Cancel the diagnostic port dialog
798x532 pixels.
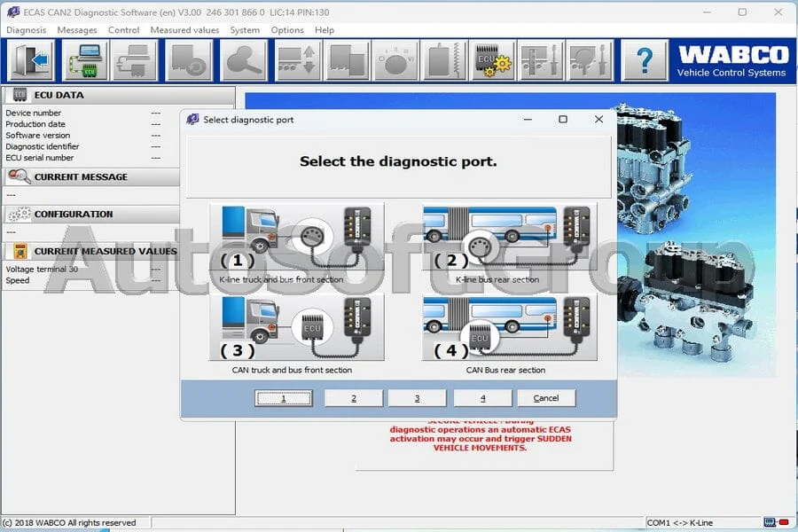click(546, 398)
